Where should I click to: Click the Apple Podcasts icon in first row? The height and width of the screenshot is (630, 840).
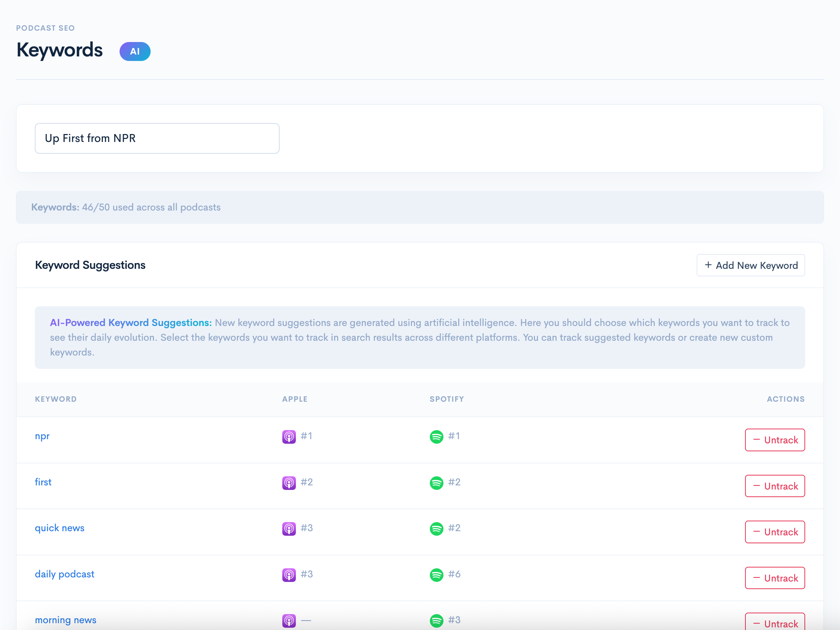(289, 483)
